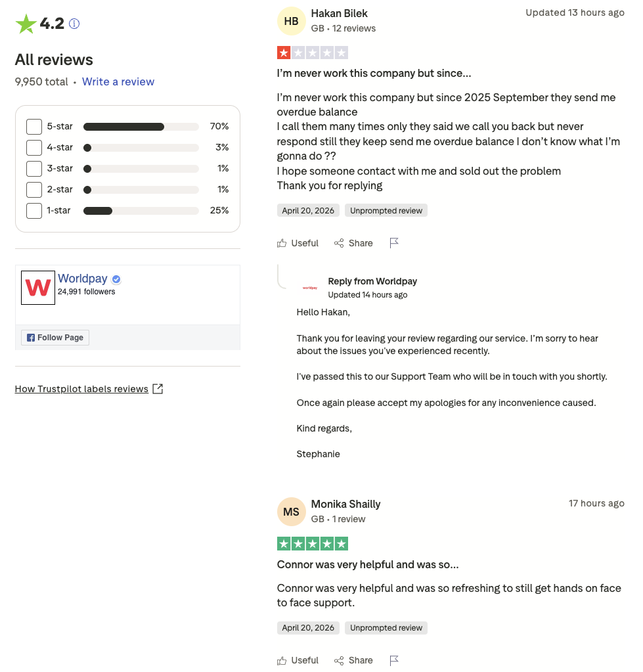
Task: Open How Trustpilot labels reviews link
Action: [81, 389]
